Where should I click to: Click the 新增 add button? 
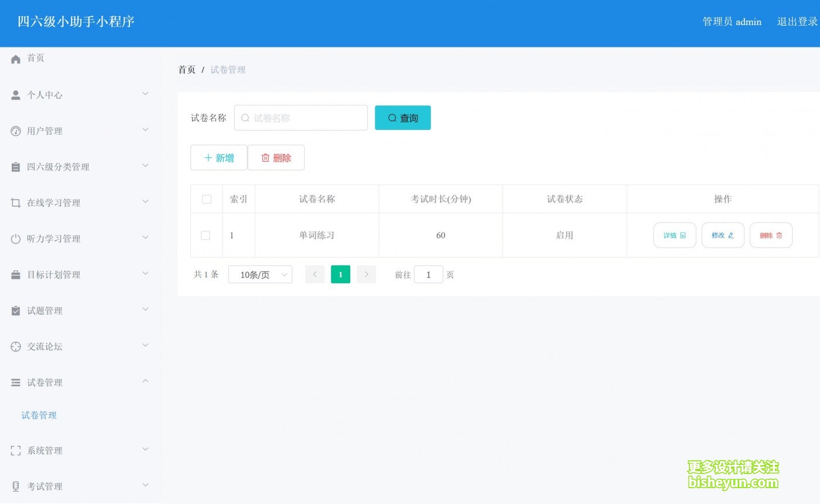[218, 157]
